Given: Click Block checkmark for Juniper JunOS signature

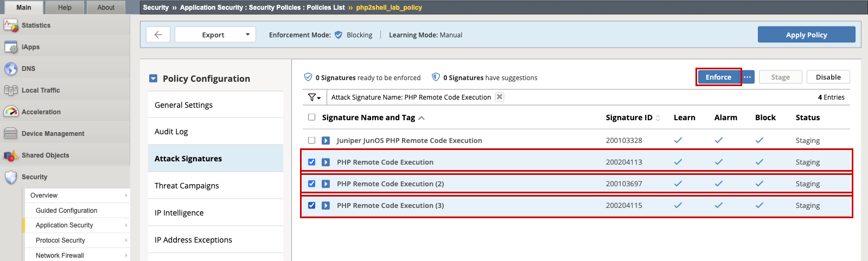Looking at the screenshot, I should coord(759,140).
